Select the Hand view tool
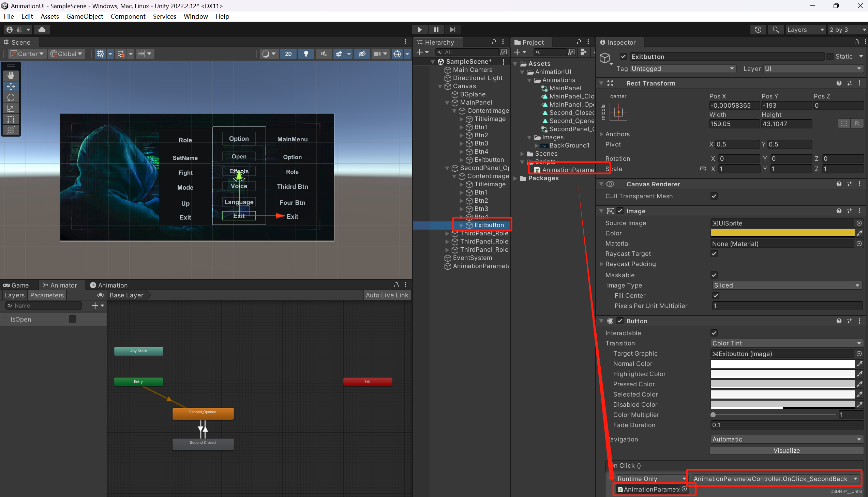 11,75
